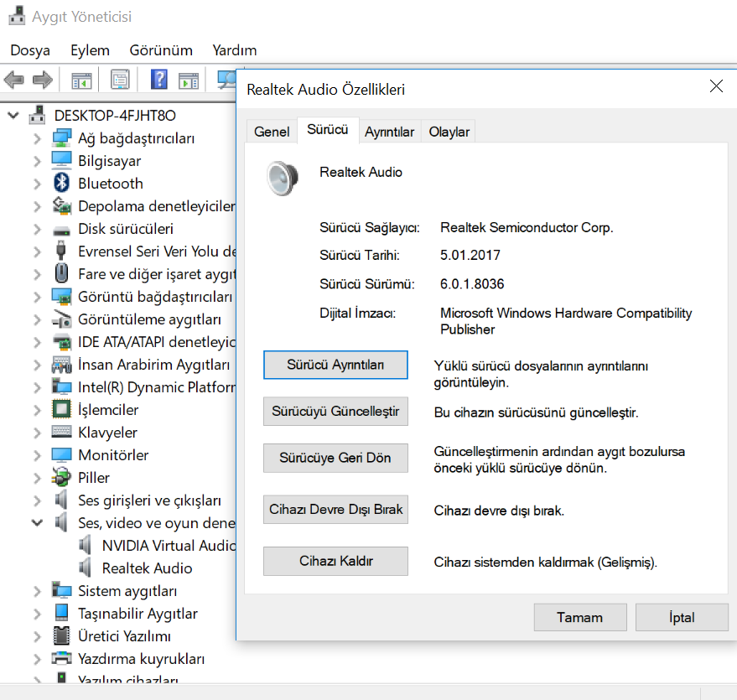Click the Cihazı Kaldır button
Image resolution: width=737 pixels, height=700 pixels.
pos(335,561)
